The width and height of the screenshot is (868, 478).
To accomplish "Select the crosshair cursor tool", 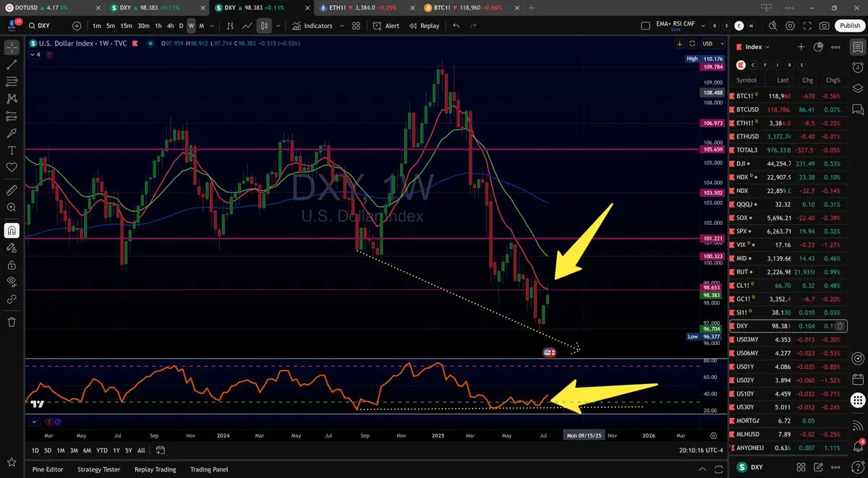I will 12,48.
